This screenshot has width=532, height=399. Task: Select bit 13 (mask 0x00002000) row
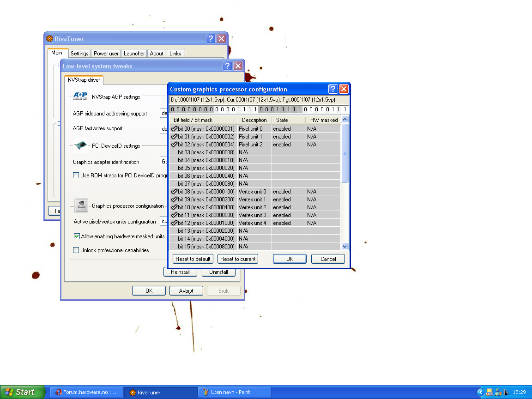pyautogui.click(x=255, y=230)
